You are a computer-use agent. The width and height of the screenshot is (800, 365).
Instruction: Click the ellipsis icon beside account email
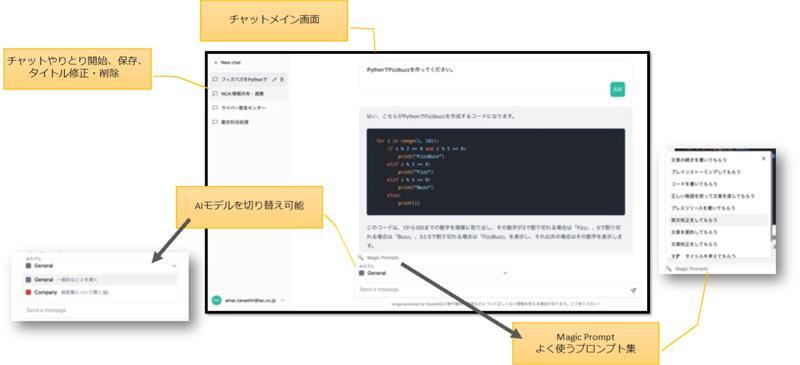point(282,300)
